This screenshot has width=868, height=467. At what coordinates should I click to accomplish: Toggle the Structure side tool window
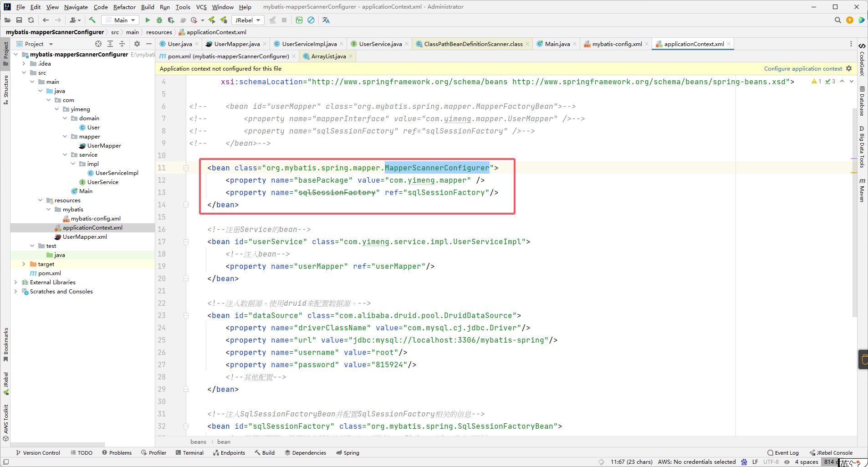(x=6, y=90)
